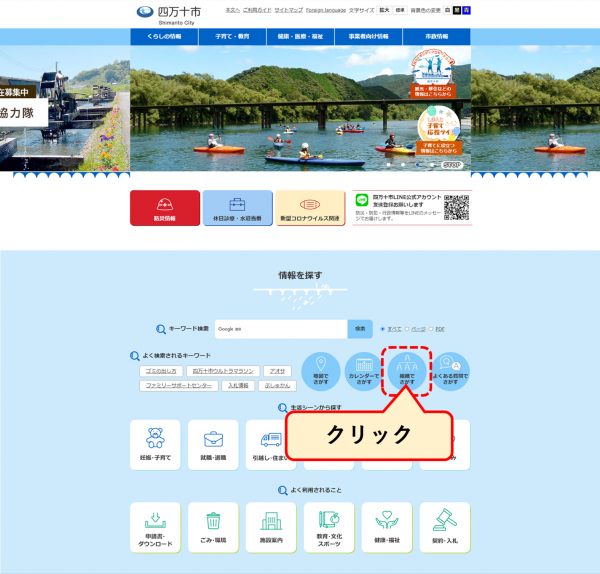The height and width of the screenshot is (574, 600).
Task: Click the 申請書ダウンロード download tile
Action: pyautogui.click(x=155, y=526)
